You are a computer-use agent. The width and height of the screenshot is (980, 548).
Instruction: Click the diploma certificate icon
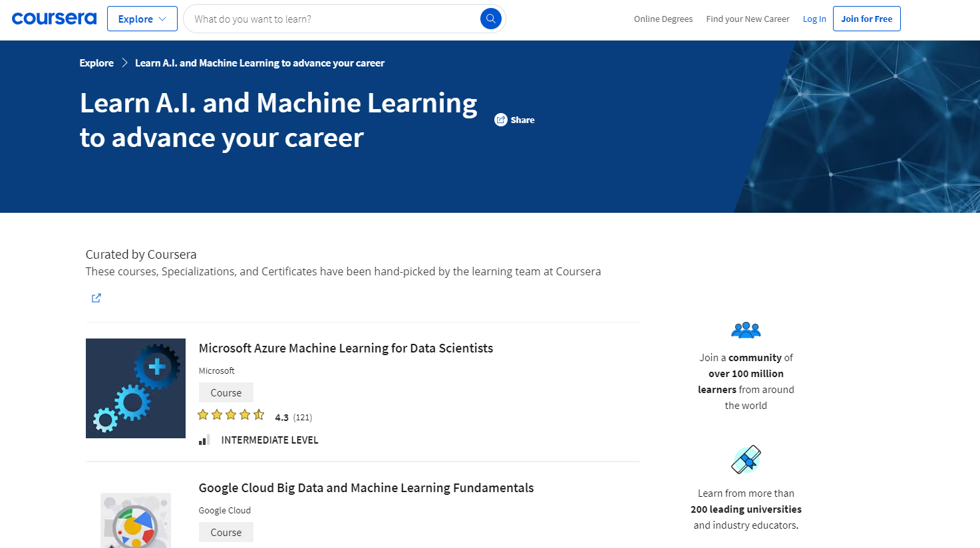pyautogui.click(x=746, y=460)
